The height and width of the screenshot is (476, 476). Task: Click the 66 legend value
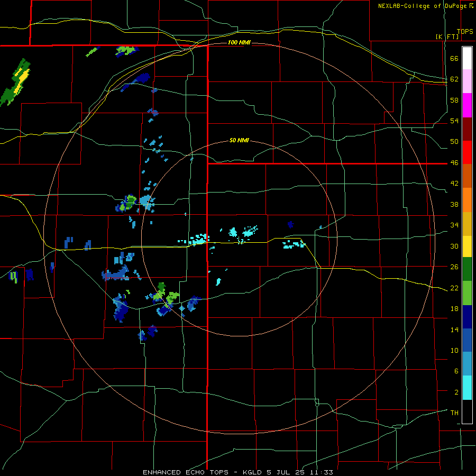[454, 59]
